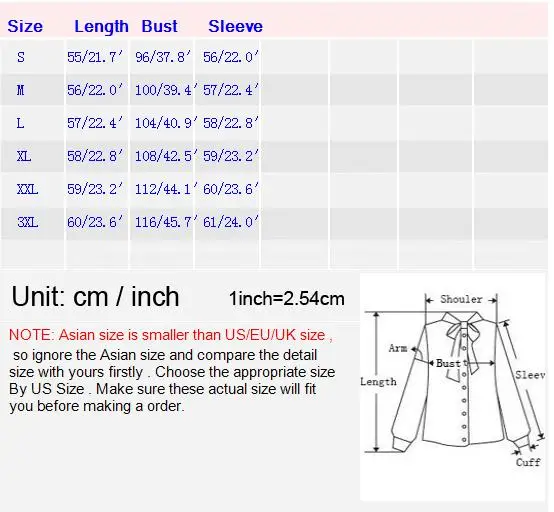The width and height of the screenshot is (554, 512).
Task: Click the sleeve value 57/22.4'
Action: (231, 90)
